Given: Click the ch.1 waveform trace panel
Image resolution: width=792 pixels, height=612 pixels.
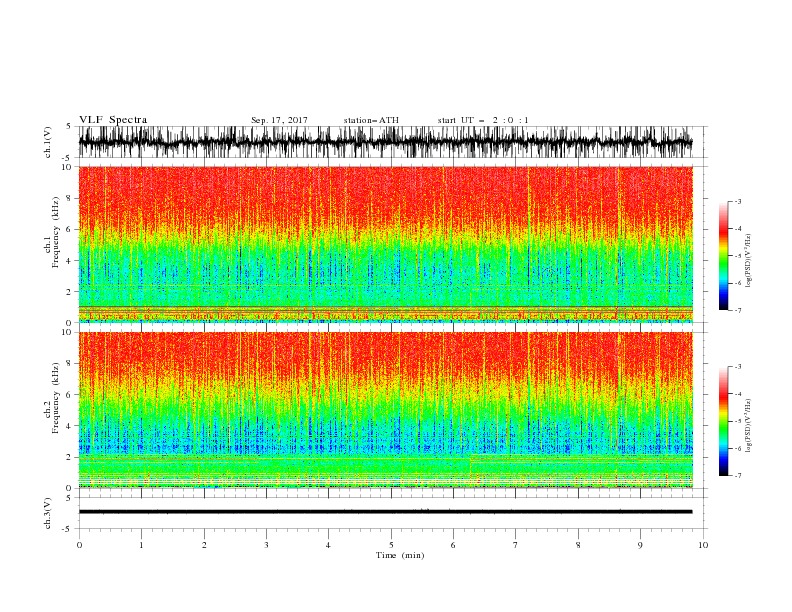Looking at the screenshot, I should coord(392,142).
